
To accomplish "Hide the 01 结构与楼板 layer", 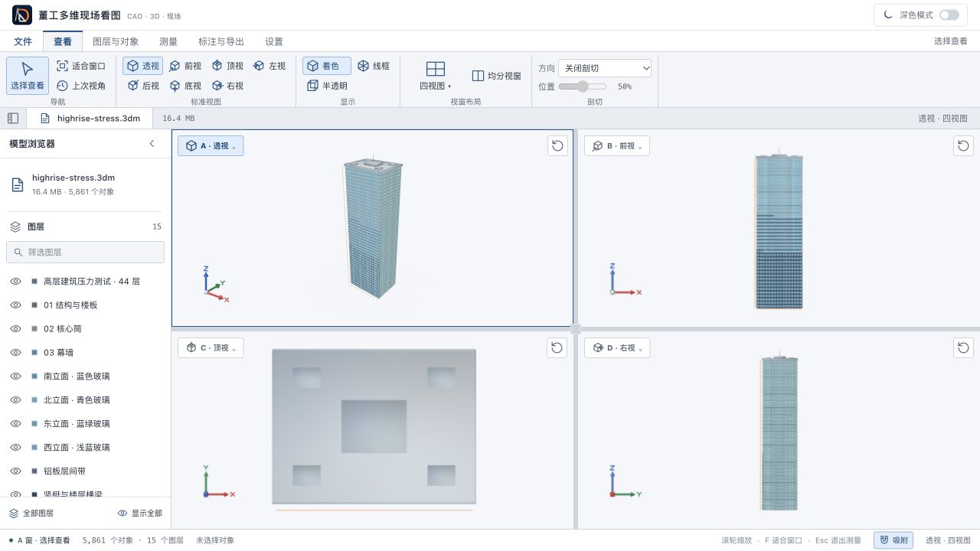I will pyautogui.click(x=15, y=305).
